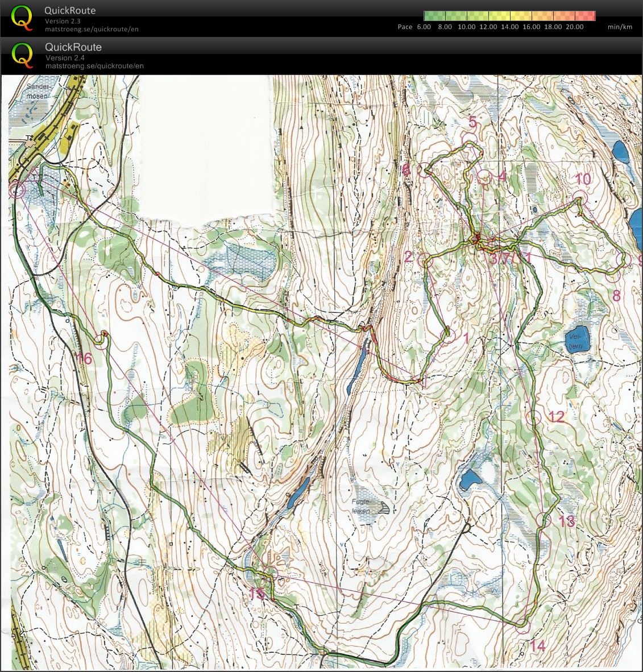The height and width of the screenshot is (672, 643).
Task: Click the QuickRoute Version 2.3 Q logo
Action: [x=22, y=18]
